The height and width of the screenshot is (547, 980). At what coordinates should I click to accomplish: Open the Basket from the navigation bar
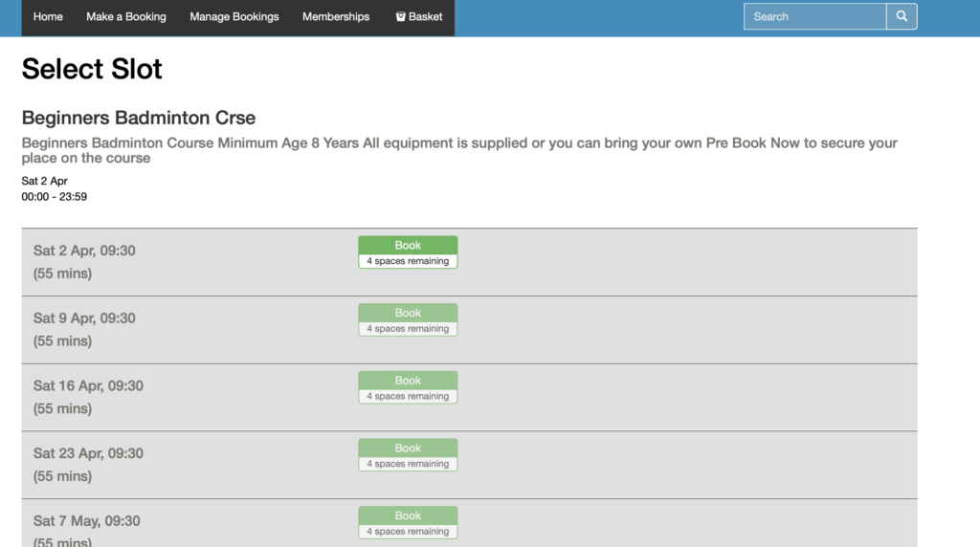click(x=419, y=17)
